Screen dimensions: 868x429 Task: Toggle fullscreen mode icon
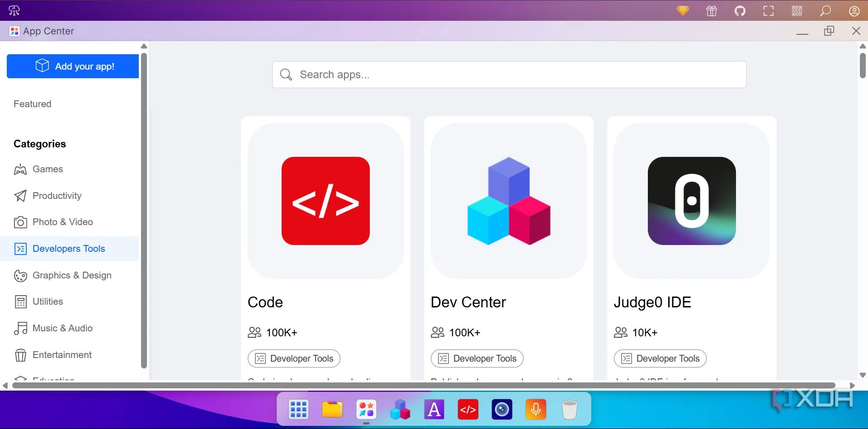(x=769, y=11)
